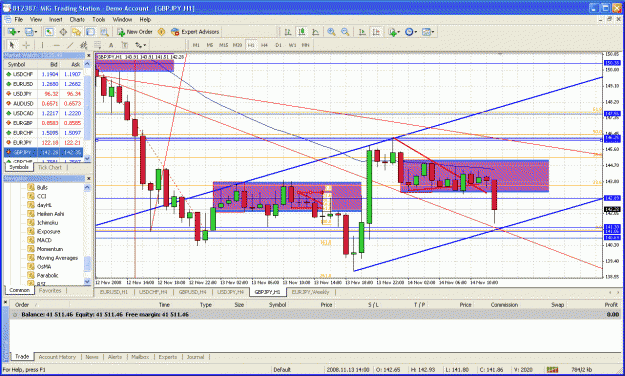The image size is (625, 376).
Task: Switch timeframe to M1
Action: (x=196, y=45)
